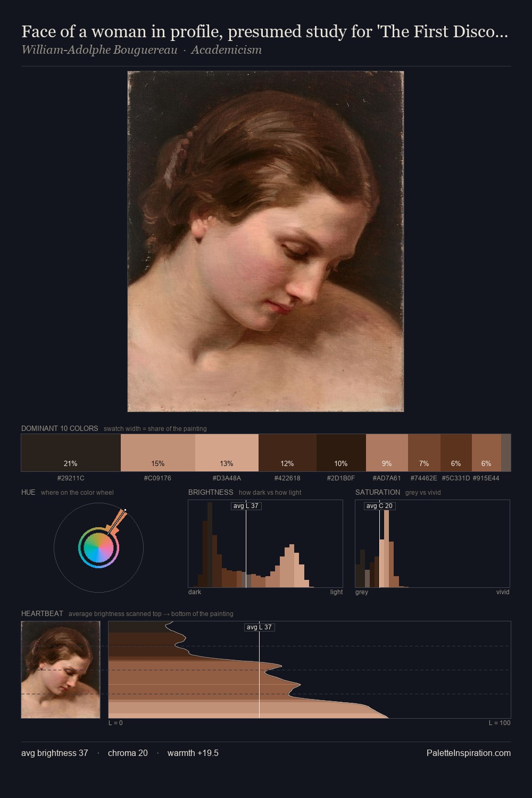Click the 'avg L 37' label in Brightness chart
The height and width of the screenshot is (798, 532).
pyautogui.click(x=246, y=505)
